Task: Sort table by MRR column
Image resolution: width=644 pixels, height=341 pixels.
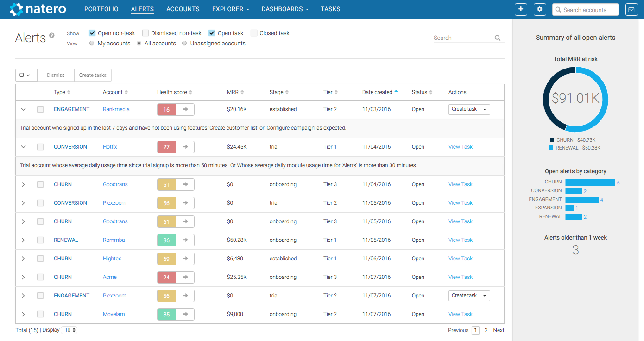Action: 235,92
